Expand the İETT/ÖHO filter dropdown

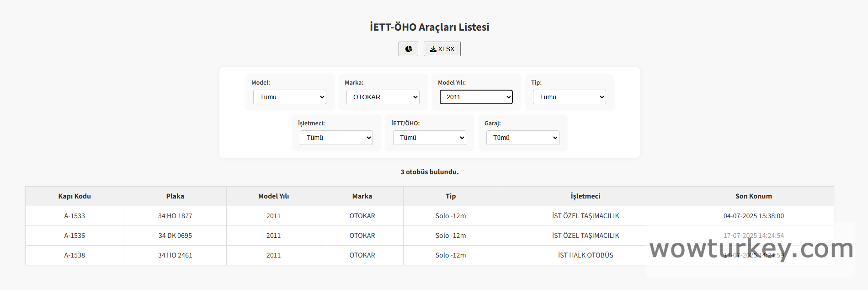click(x=429, y=138)
